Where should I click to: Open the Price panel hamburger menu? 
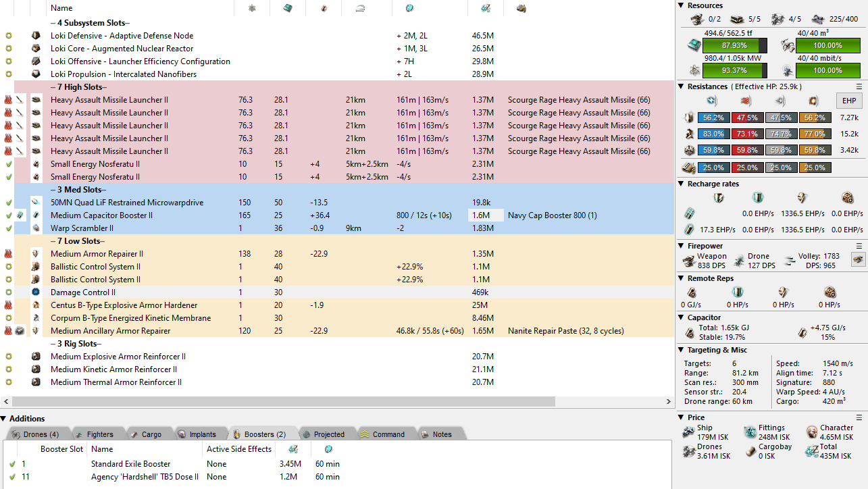[859, 417]
